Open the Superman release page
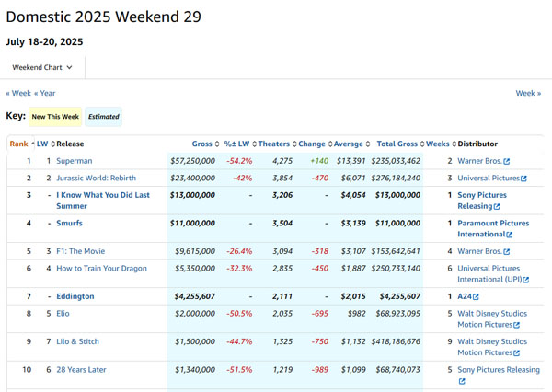The height and width of the screenshot is (392, 552). click(x=75, y=161)
